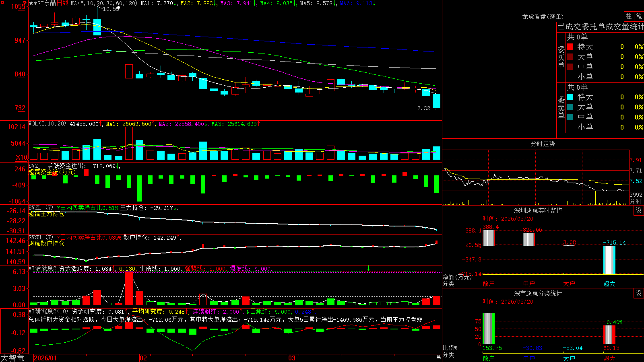Click the dark red 大单 buy-order swatch

coord(570,57)
